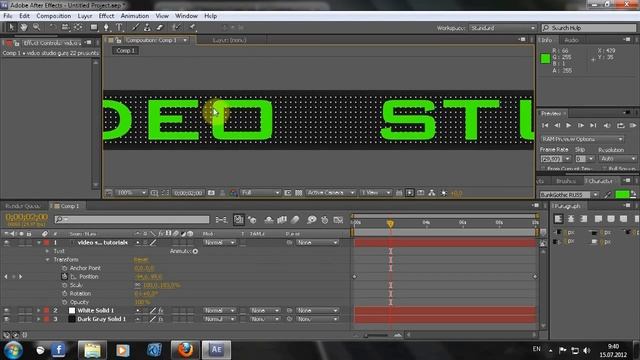Open the Workspace Standard dropdown
This screenshot has width=640, height=360.
[x=502, y=28]
